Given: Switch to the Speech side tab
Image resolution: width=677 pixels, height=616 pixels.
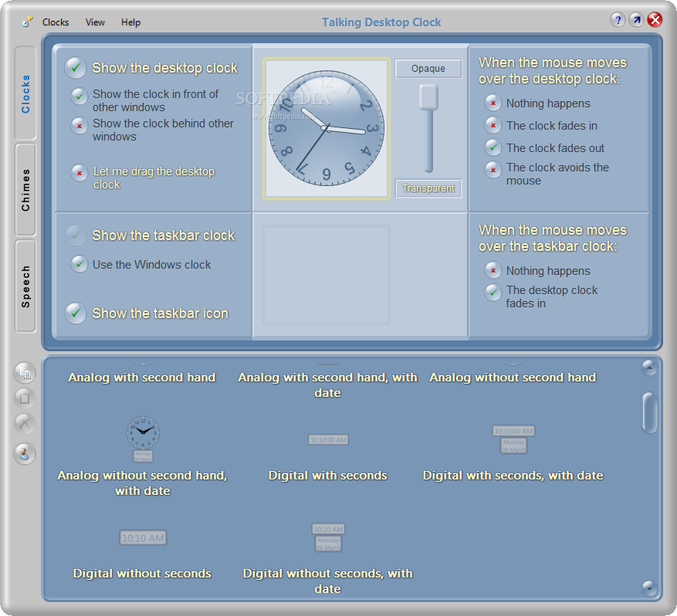Looking at the screenshot, I should pos(25,286).
